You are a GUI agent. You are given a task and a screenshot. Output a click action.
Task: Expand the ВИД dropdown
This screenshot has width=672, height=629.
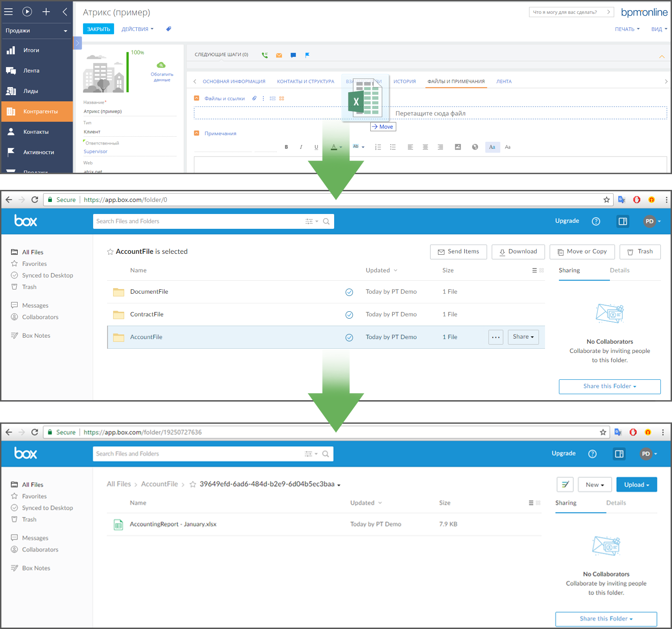click(x=659, y=29)
